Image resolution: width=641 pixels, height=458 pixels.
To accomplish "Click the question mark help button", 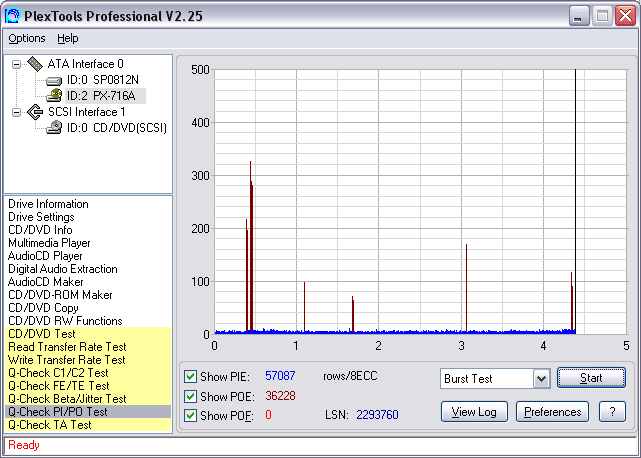I will click(612, 411).
